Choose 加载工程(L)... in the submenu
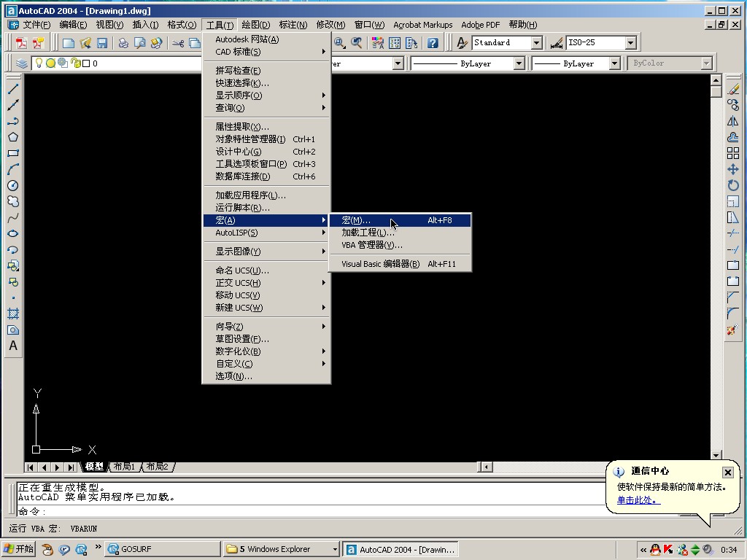 point(400,233)
